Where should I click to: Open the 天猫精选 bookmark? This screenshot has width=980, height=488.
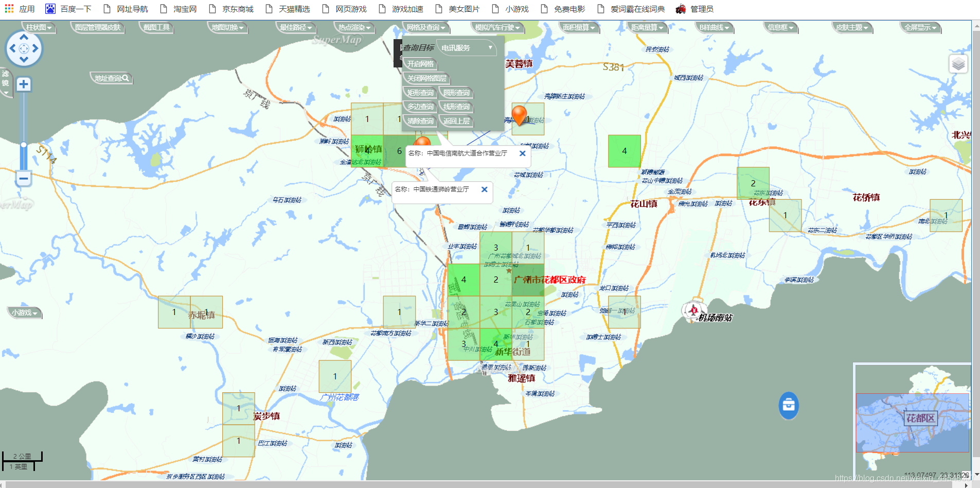click(x=288, y=9)
